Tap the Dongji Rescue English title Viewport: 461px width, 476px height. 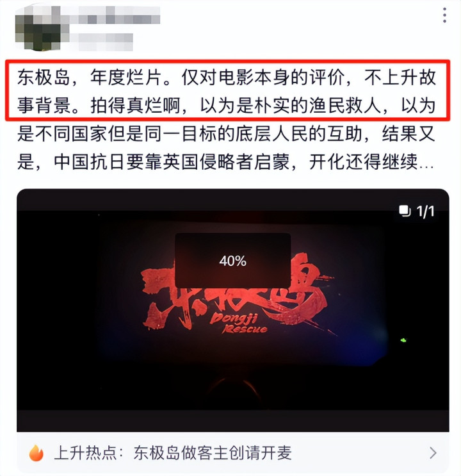point(239,324)
